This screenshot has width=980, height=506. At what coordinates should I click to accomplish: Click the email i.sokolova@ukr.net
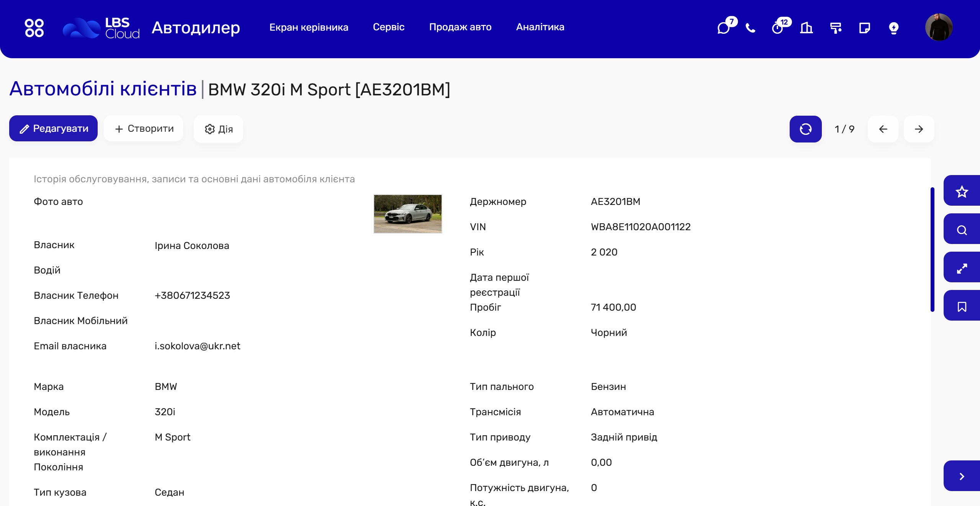198,346
